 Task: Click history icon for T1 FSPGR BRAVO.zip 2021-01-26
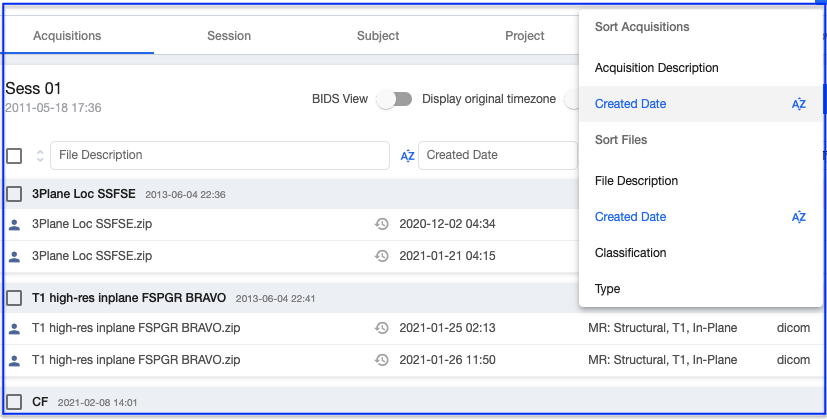pos(381,360)
